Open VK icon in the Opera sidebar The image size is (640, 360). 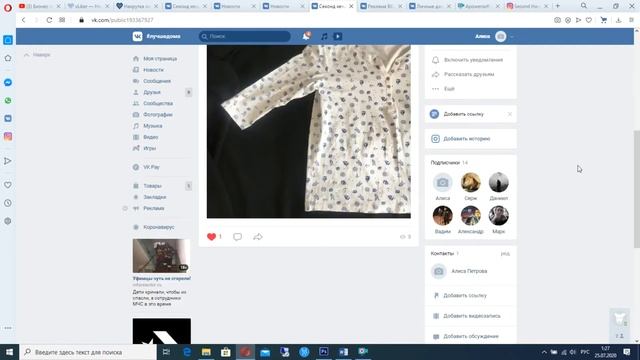pyautogui.click(x=8, y=118)
